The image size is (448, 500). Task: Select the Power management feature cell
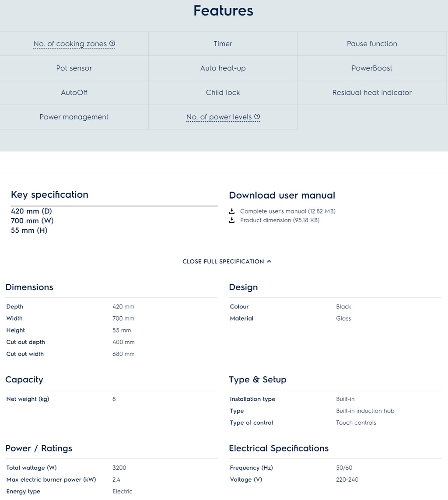coord(74,117)
